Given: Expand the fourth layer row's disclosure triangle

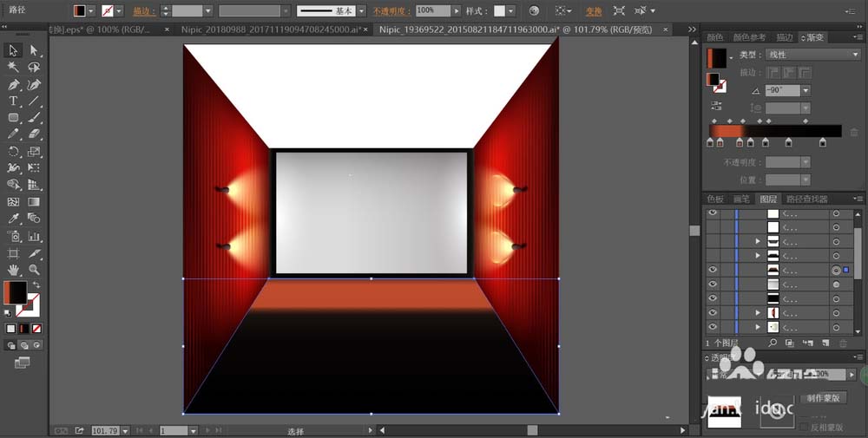Looking at the screenshot, I should coord(757,256).
